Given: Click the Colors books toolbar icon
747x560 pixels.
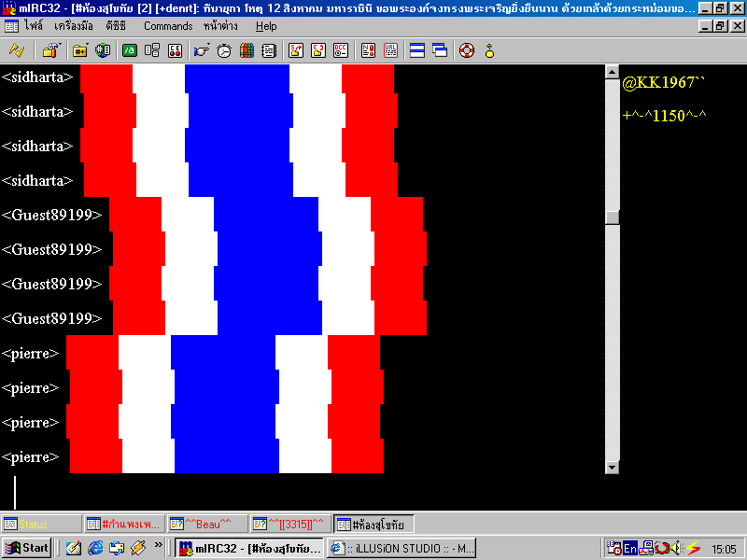Looking at the screenshot, I should [x=247, y=50].
